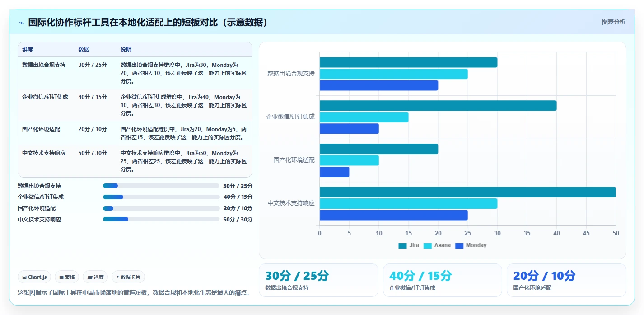This screenshot has height=315, width=644.
Task: Click chart y-axis label 数据出境合规支持
Action: tap(291, 73)
